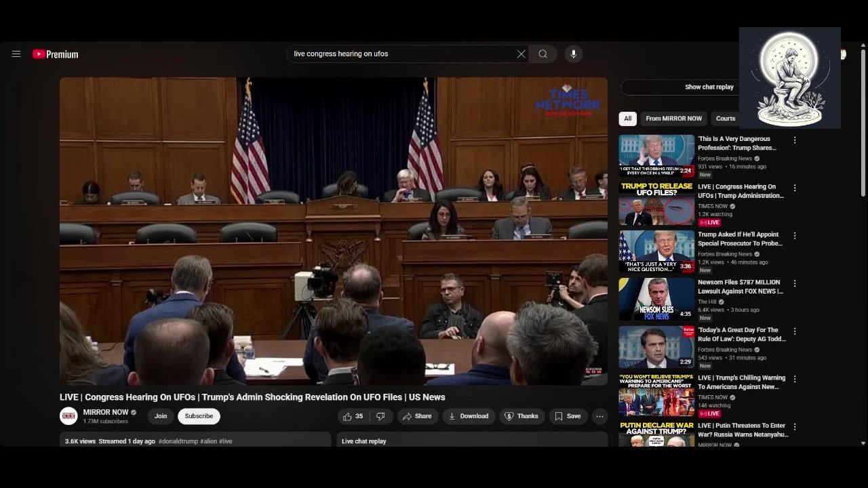Open Trump's Chilling Warning live thumbnail
The image size is (868, 488).
tap(656, 394)
